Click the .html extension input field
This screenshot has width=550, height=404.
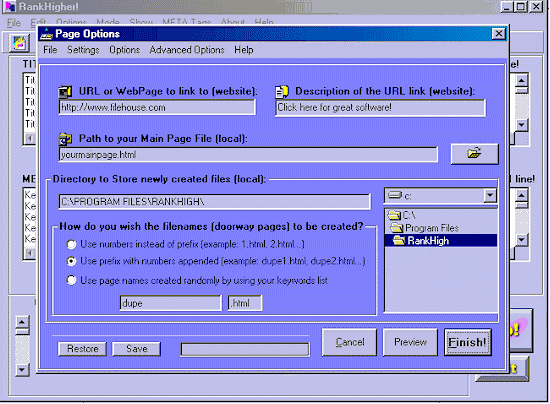pos(245,303)
